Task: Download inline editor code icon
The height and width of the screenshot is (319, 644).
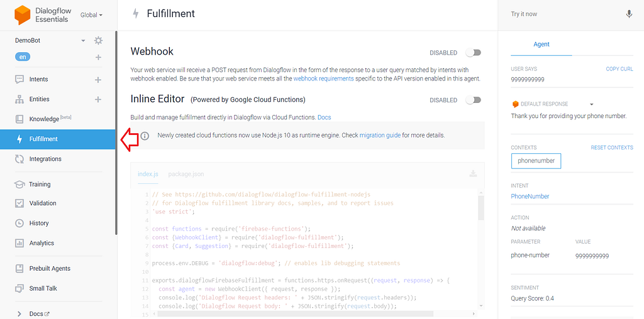Action: pos(473,174)
